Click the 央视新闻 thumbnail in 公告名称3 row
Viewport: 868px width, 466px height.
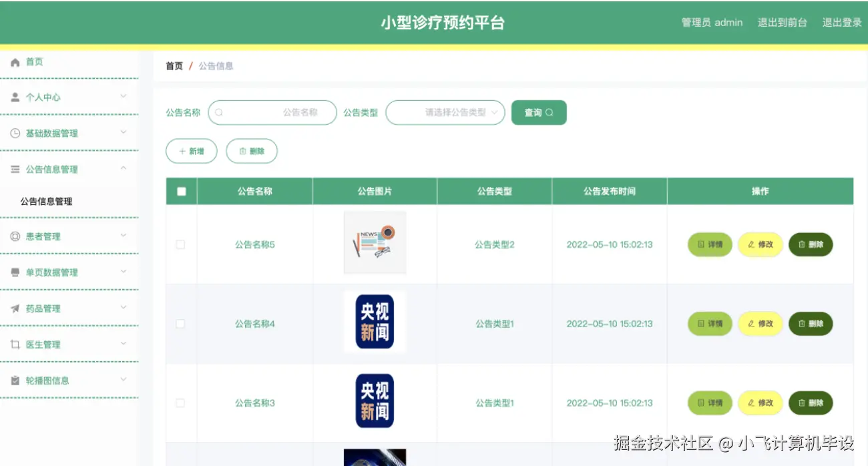[x=375, y=401]
